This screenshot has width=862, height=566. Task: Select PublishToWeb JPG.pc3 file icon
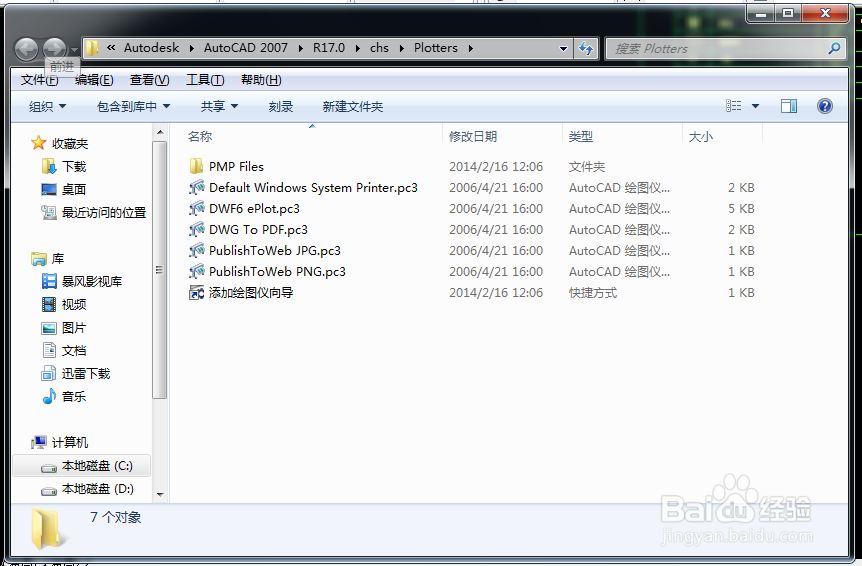tap(196, 251)
